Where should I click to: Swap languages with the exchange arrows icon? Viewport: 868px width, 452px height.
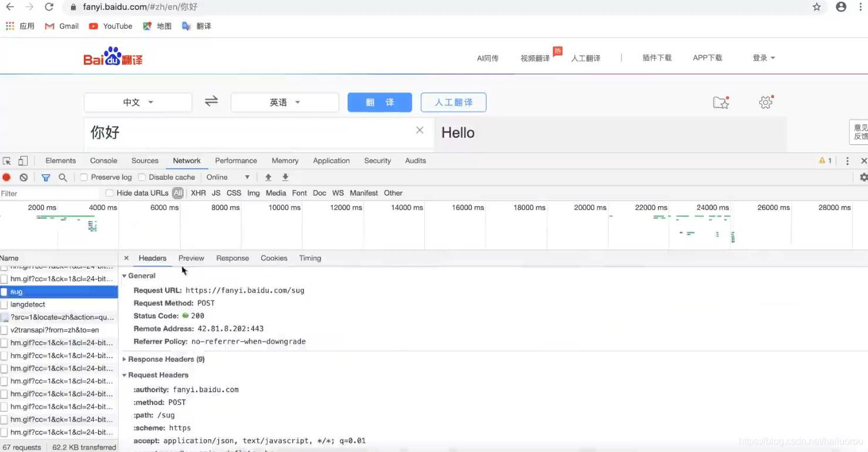tap(211, 101)
